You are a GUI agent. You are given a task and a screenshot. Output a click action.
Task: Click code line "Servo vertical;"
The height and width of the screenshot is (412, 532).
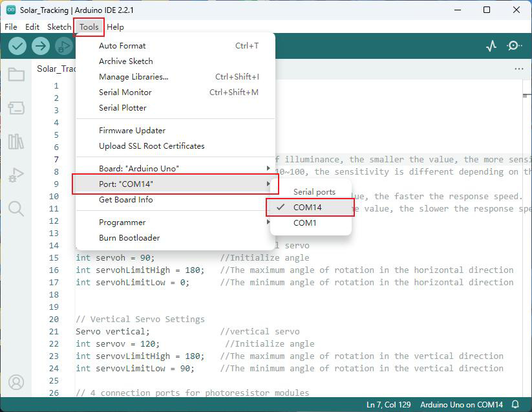112,332
